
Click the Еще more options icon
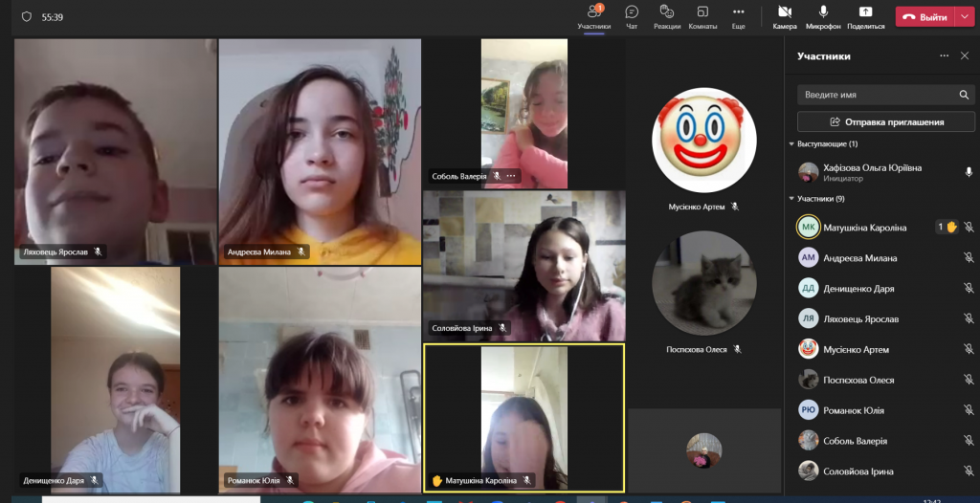point(738,12)
